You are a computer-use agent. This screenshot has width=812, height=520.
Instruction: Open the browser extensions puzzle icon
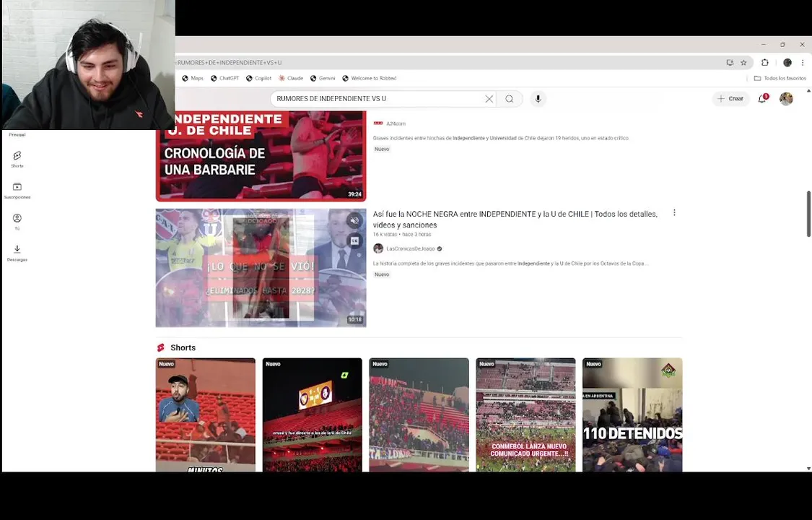pyautogui.click(x=765, y=62)
